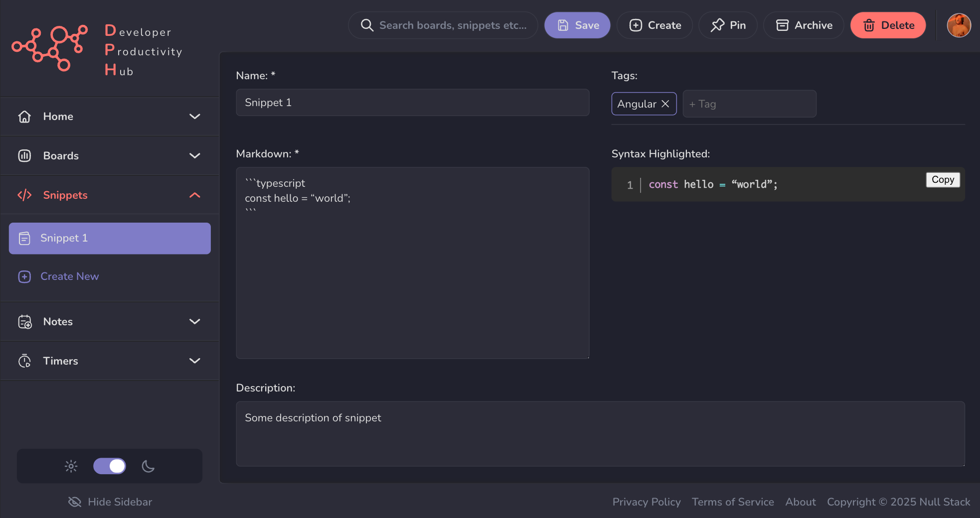980x518 pixels.
Task: Click the Create New plus icon
Action: [x=24, y=276]
